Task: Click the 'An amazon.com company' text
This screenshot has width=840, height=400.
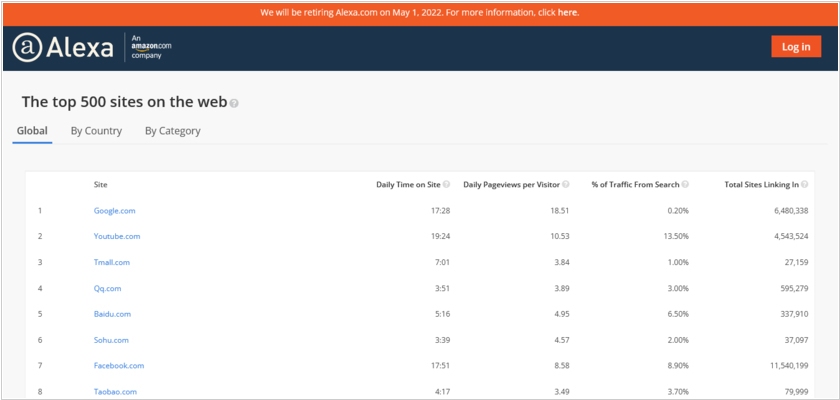Action: coord(152,47)
